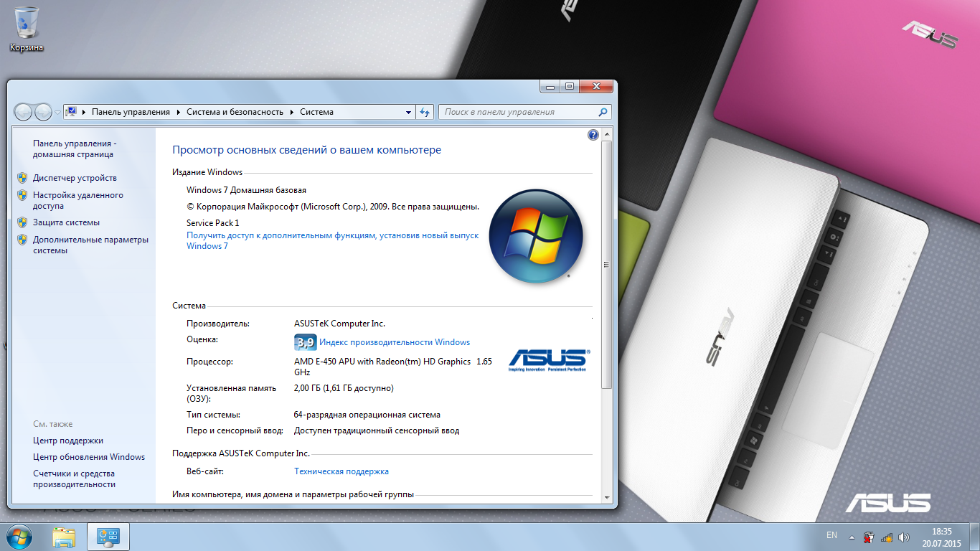This screenshot has width=980, height=551.
Task: Click the Windows 7 logo image
Action: coord(536,236)
